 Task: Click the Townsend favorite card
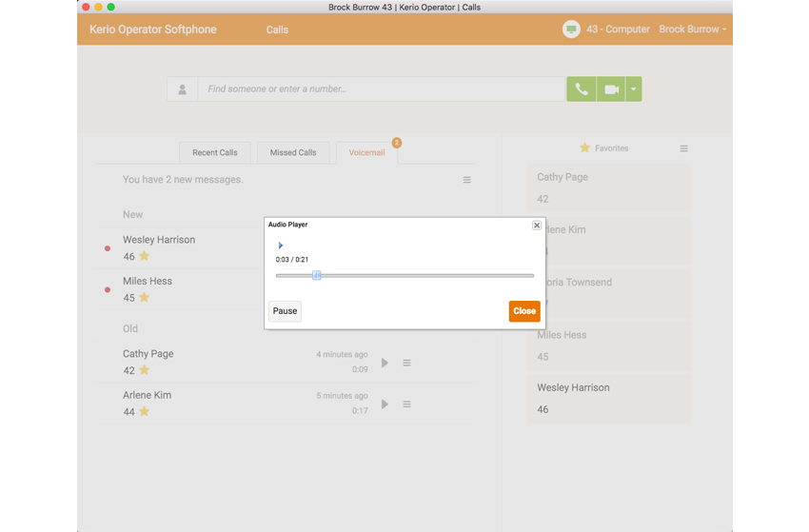[618, 293]
